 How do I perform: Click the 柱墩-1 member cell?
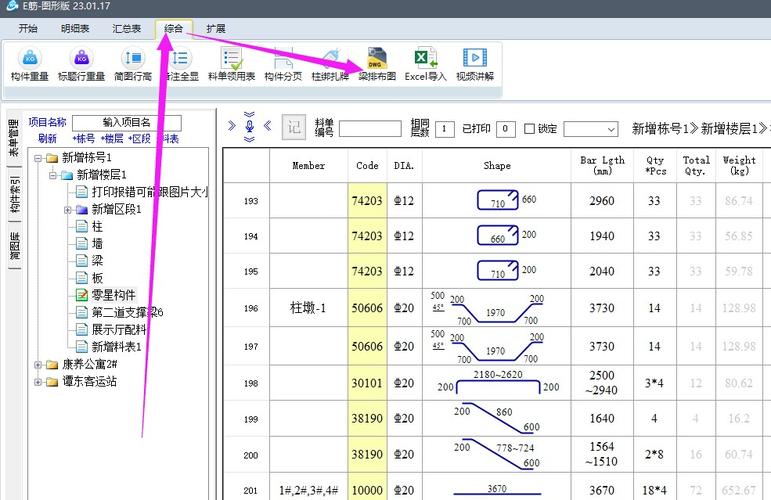(308, 308)
